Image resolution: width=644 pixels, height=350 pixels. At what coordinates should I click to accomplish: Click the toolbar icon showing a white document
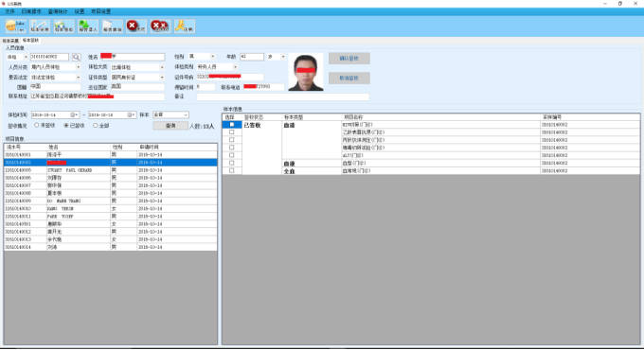coord(112,26)
